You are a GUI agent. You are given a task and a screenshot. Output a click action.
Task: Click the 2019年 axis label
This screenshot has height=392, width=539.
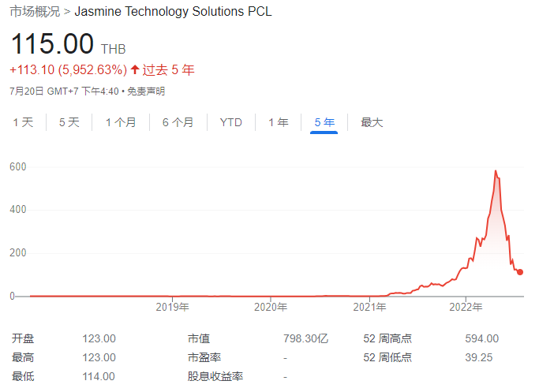[x=172, y=307]
